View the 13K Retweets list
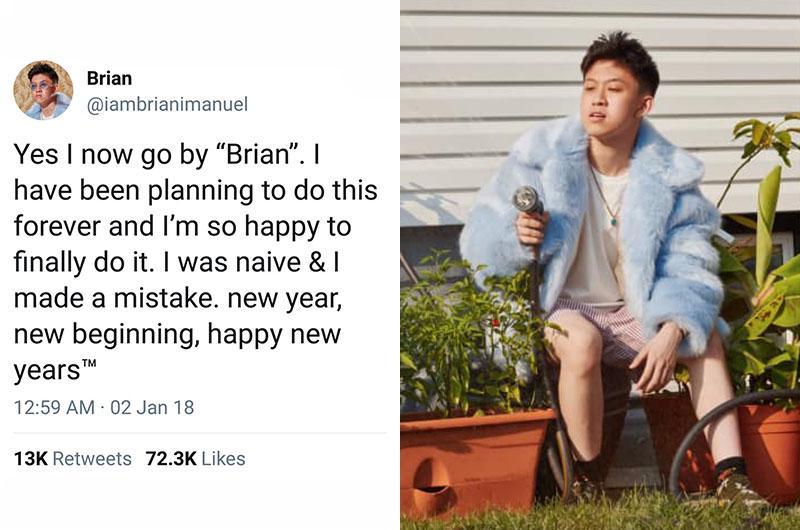This screenshot has width=800, height=530. (72, 459)
